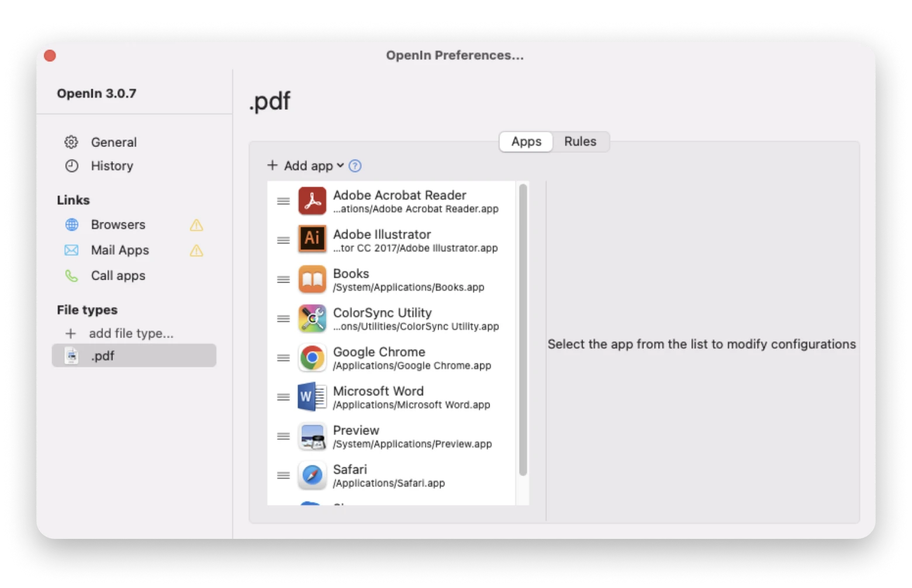The image size is (912, 588).
Task: Click path /System/Applications/Preview.app
Action: click(412, 444)
